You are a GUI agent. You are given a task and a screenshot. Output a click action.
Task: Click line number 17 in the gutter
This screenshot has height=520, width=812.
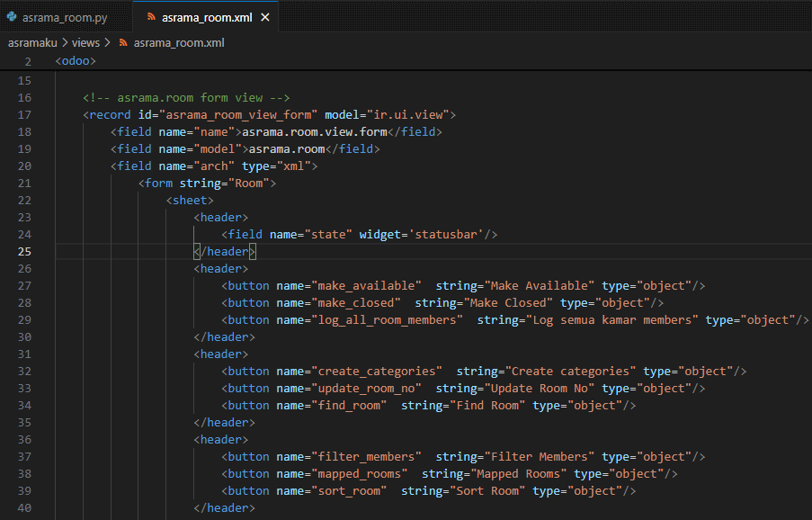(24, 115)
